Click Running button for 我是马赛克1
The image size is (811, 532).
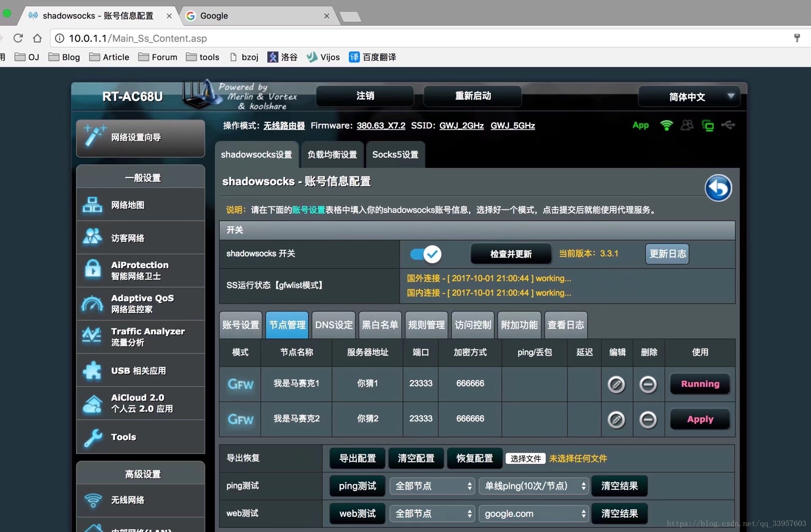[x=700, y=384]
